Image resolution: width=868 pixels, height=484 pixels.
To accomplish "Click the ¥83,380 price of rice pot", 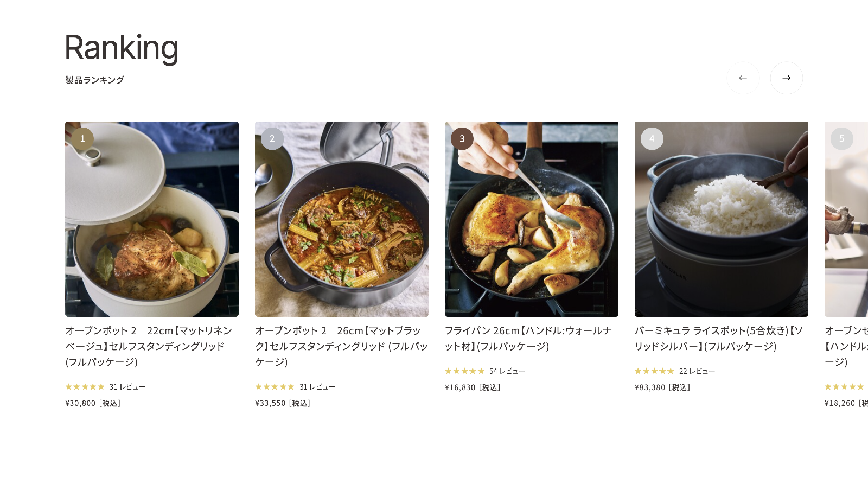I will pyautogui.click(x=662, y=387).
